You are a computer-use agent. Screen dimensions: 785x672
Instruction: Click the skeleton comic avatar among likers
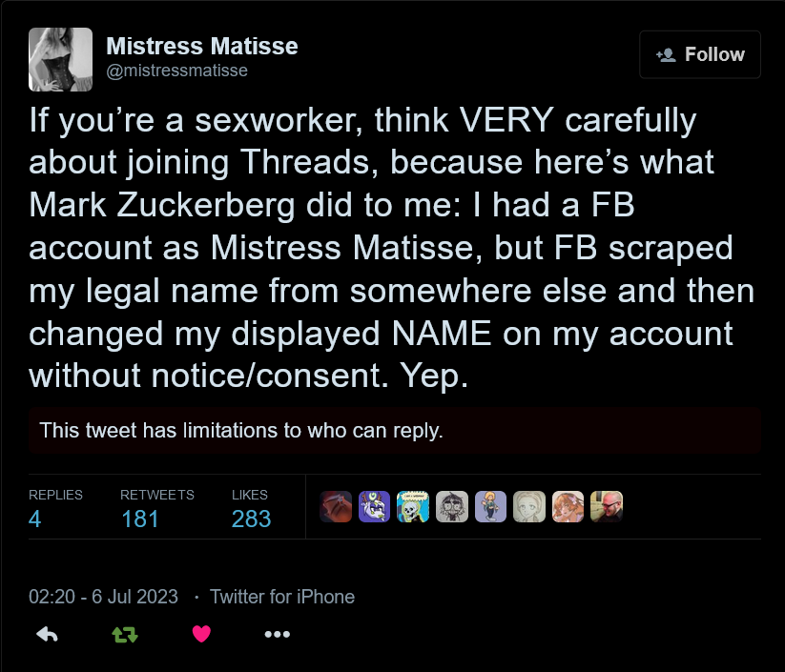point(413,507)
